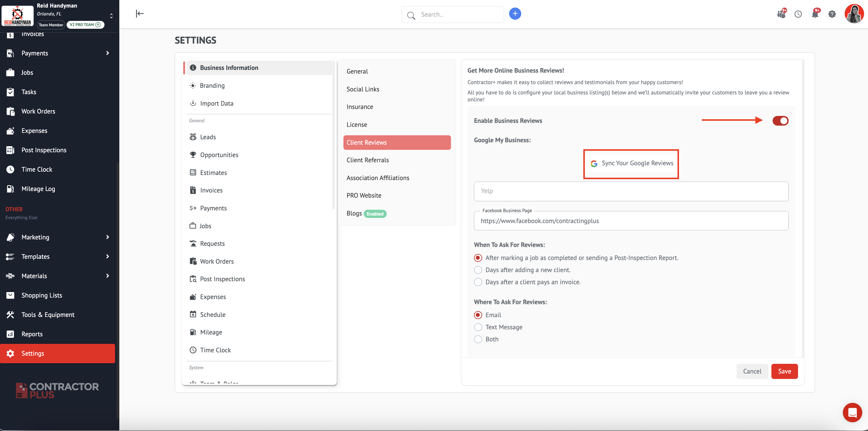Switch to the Client Referrals tab
Screen dimensions: 868x431
pyautogui.click(x=367, y=160)
